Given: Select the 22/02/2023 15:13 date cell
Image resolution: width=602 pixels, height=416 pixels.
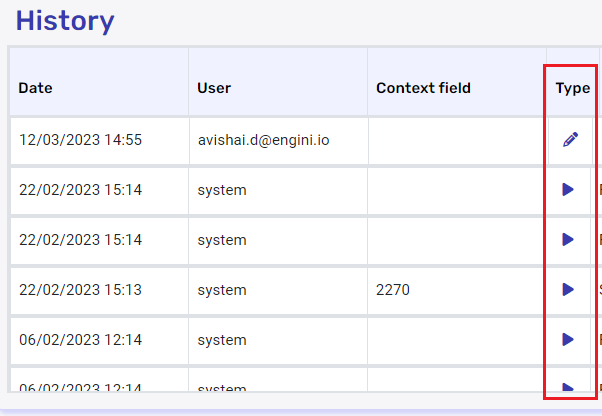Looking at the screenshot, I should point(80,290).
